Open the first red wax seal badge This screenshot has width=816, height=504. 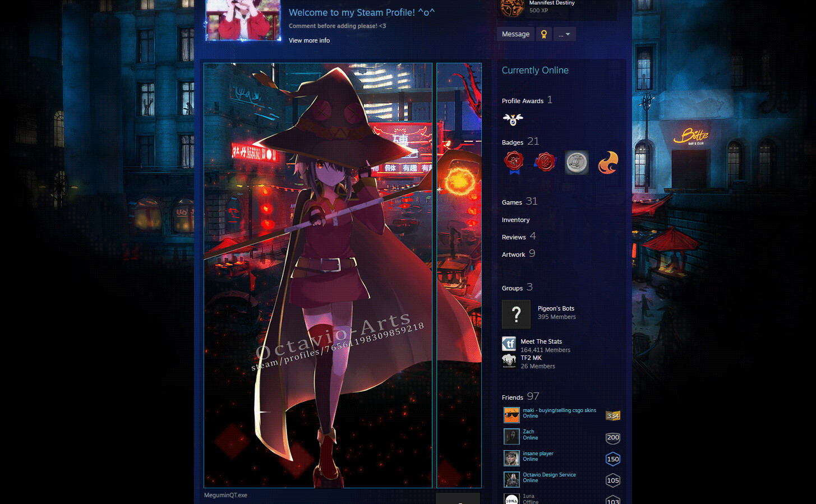tap(513, 162)
